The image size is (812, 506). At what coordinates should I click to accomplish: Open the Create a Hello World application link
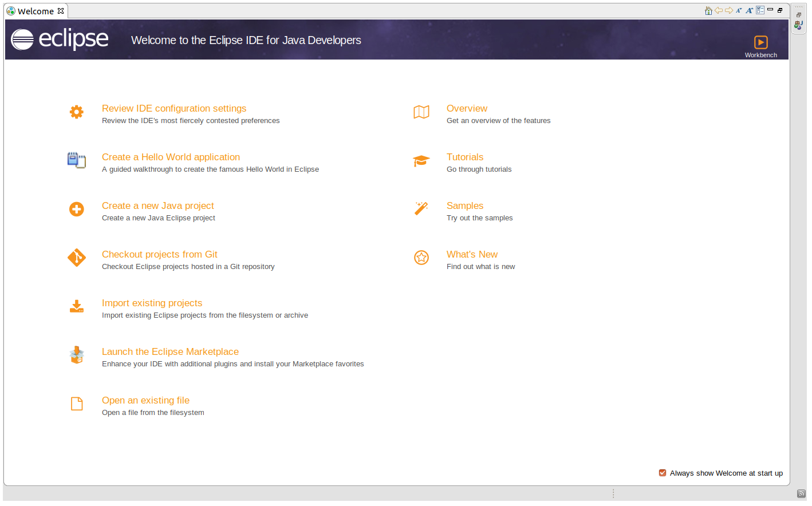[x=171, y=157]
